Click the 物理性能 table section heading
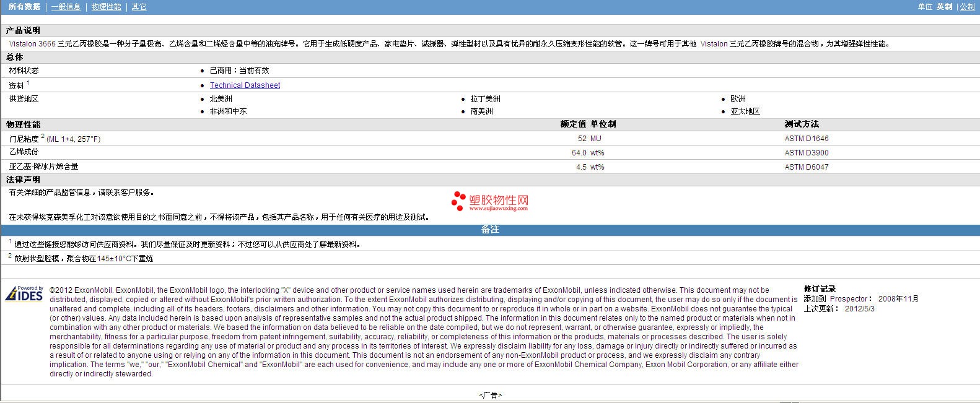 (23, 124)
